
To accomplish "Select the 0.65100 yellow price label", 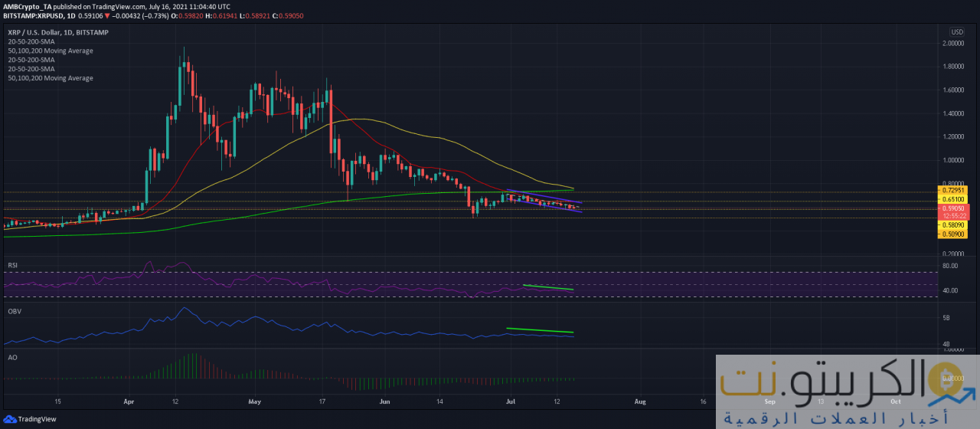I will tap(953, 198).
